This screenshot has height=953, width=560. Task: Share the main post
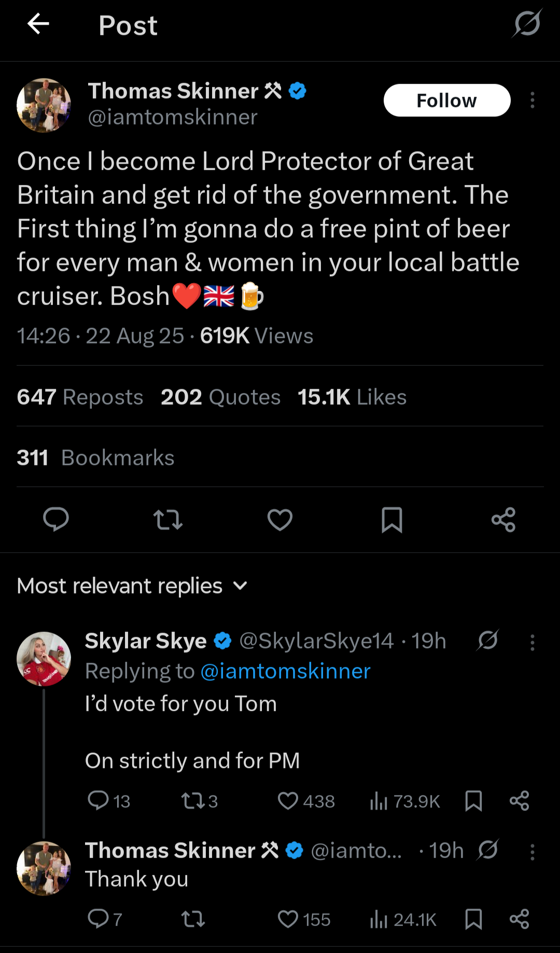pos(503,519)
